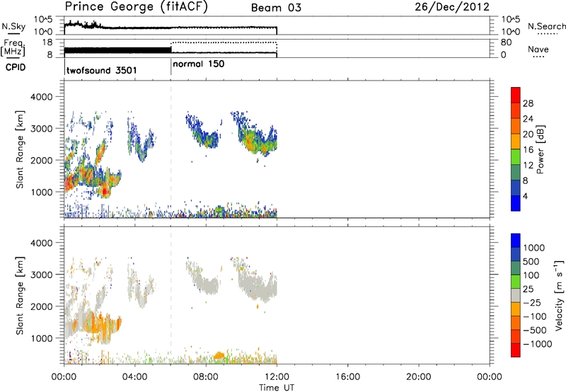Click the '16:00' time axis label
The height and width of the screenshot is (392, 566).
(x=348, y=377)
